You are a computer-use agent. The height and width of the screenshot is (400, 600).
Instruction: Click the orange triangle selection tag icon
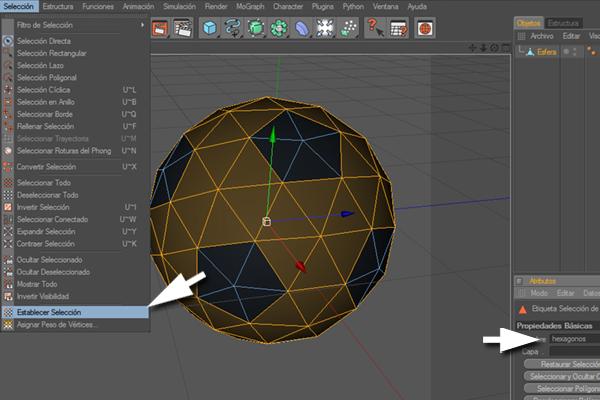coord(522,309)
